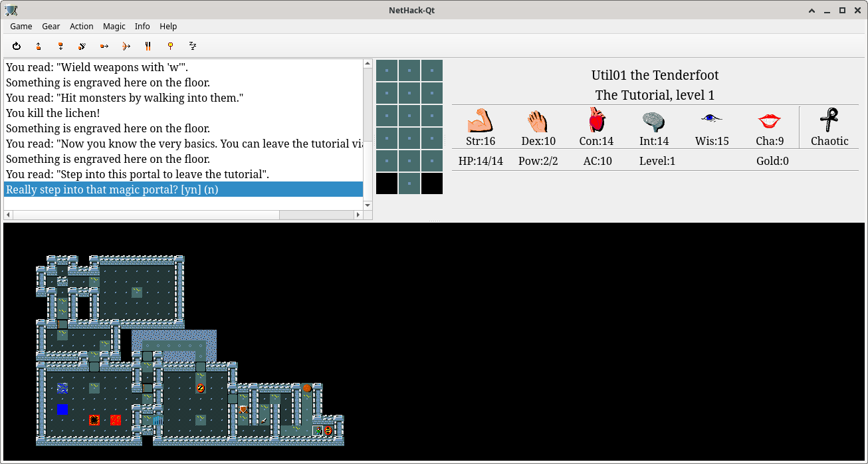This screenshot has width=868, height=464.
Task: Click the top-left cell of the equipment grid
Action: pyautogui.click(x=387, y=70)
